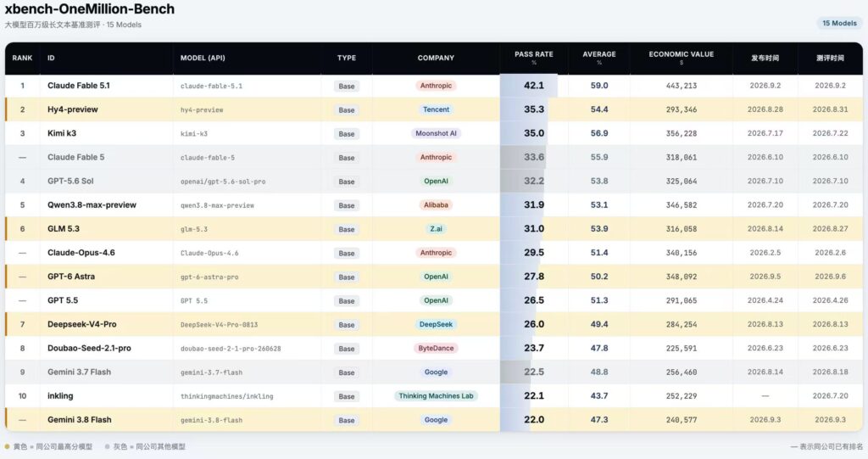Open the GLM 5.3 row
Image resolution: width=868 pixels, height=459 pixels.
point(433,228)
